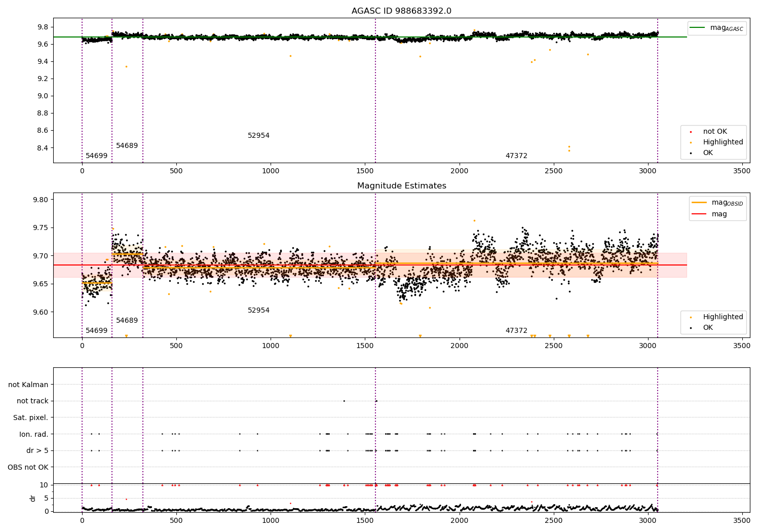
Task: Click the 'not track' row label
Action: pos(32,401)
